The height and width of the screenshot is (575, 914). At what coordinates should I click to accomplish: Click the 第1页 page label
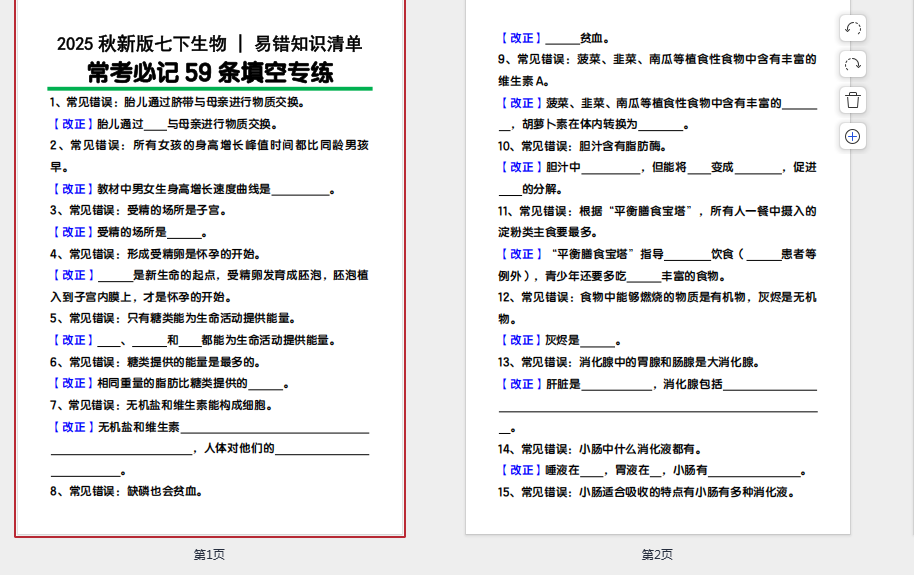pos(209,554)
